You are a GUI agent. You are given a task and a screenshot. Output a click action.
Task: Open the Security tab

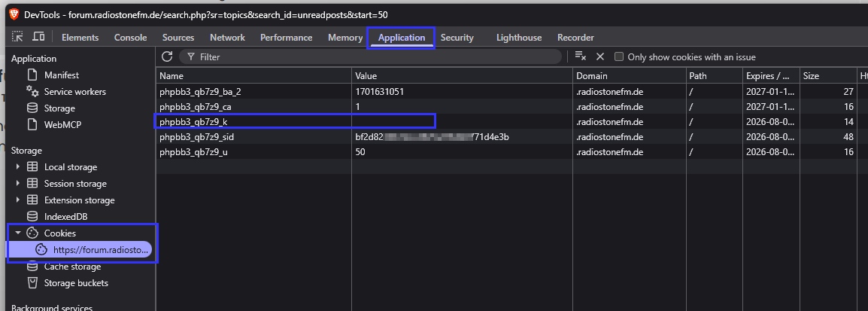point(457,37)
